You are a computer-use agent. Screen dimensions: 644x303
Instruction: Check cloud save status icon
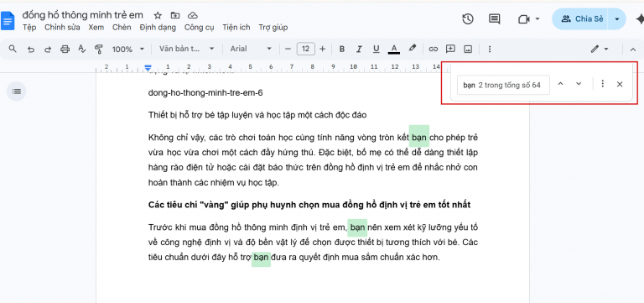(x=193, y=16)
